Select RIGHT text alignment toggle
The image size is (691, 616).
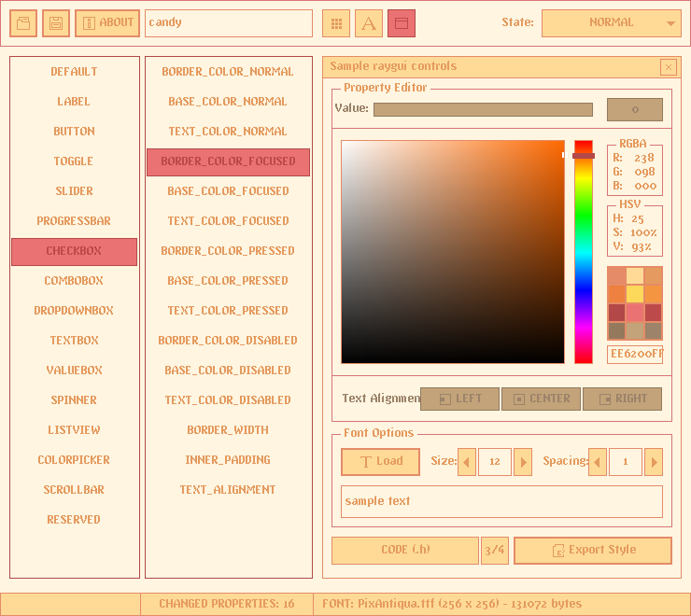pyautogui.click(x=622, y=399)
